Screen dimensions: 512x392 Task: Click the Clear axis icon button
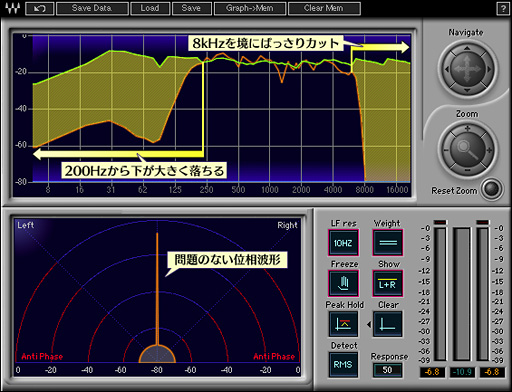(387, 324)
